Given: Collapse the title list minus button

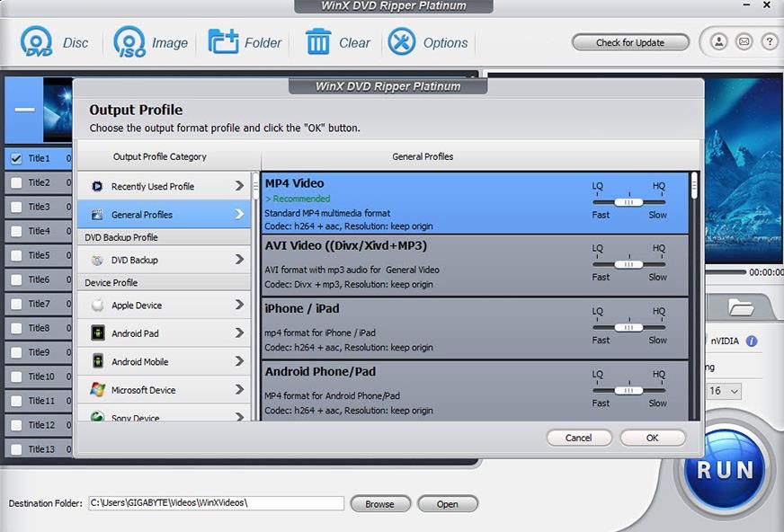Looking at the screenshot, I should pos(24,110).
